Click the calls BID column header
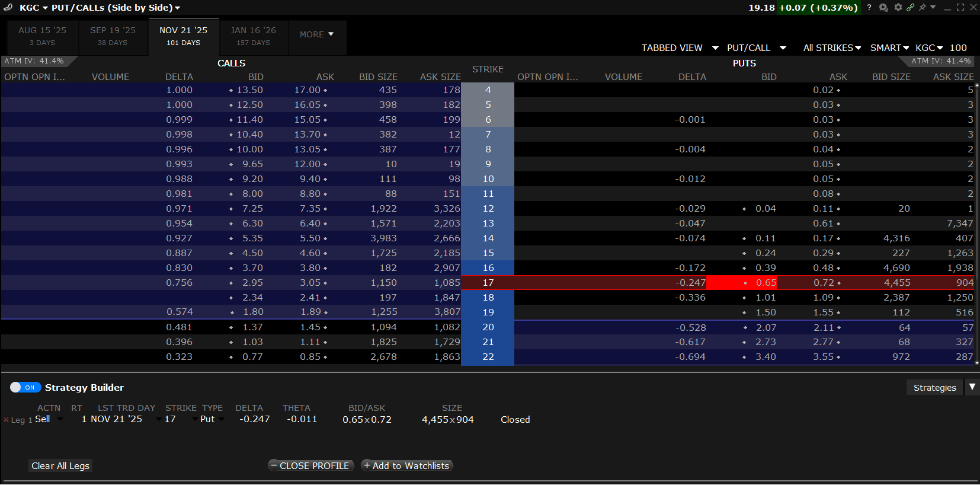980x485 pixels. [x=256, y=77]
